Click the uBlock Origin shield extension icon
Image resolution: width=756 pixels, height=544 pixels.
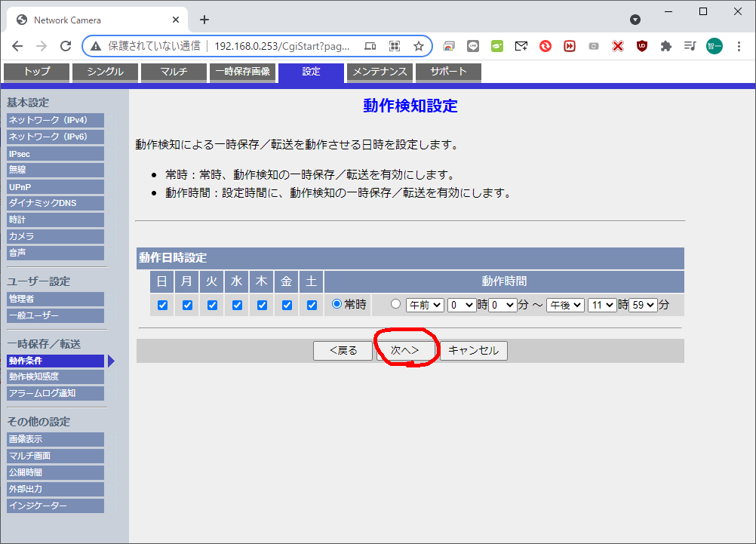(641, 46)
